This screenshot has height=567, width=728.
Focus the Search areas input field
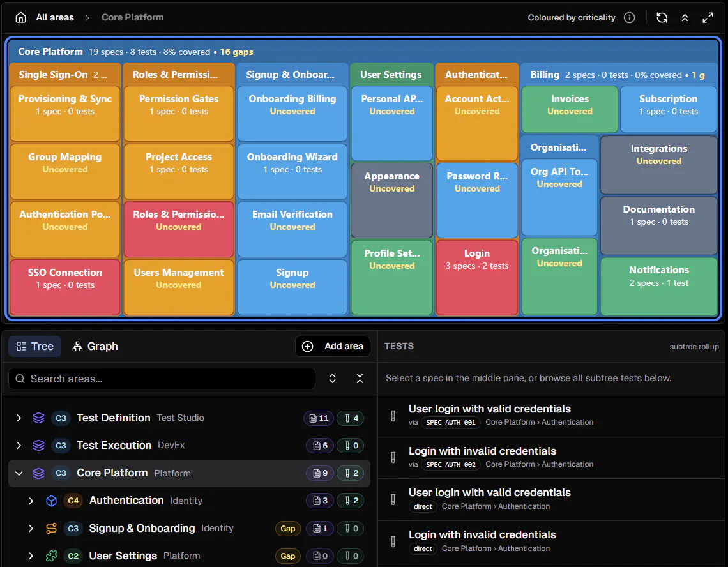coord(162,379)
